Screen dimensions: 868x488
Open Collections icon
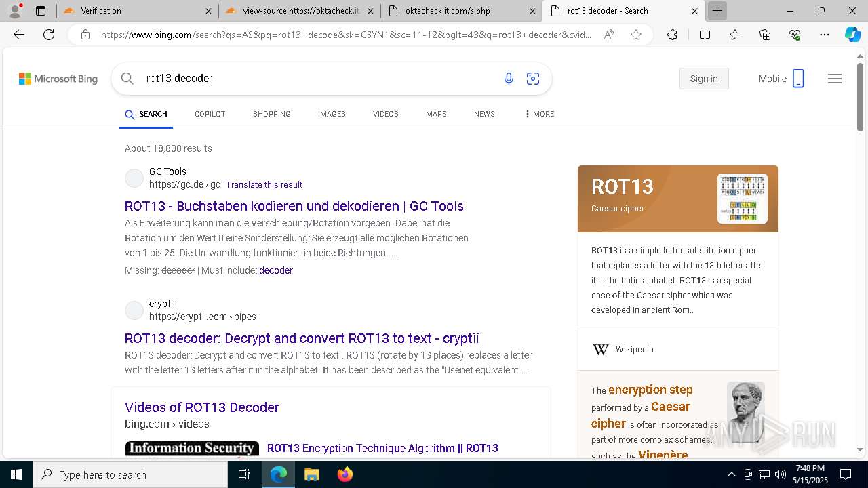point(765,35)
